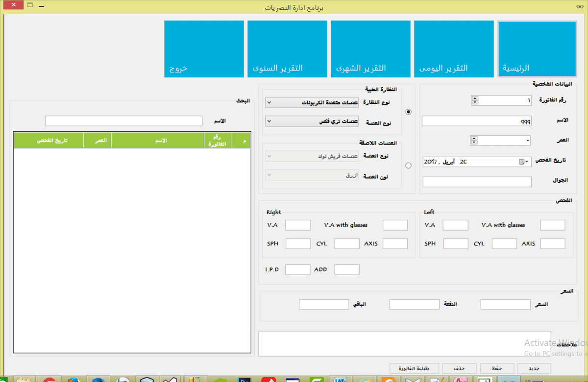Image resolution: width=588 pixels, height=382 pixels.
Task: Select the العدسات اللاصقة radio button
Action: (x=409, y=166)
